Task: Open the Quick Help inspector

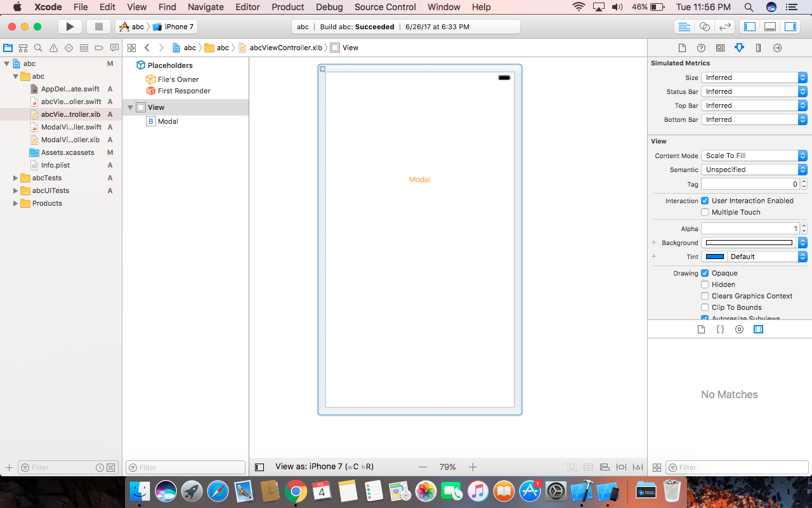Action: pyautogui.click(x=701, y=48)
